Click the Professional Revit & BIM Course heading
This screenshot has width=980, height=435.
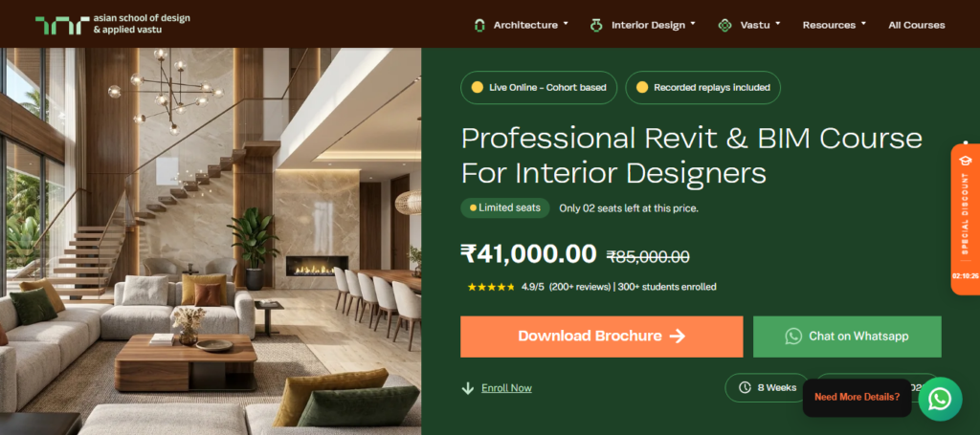(691, 156)
